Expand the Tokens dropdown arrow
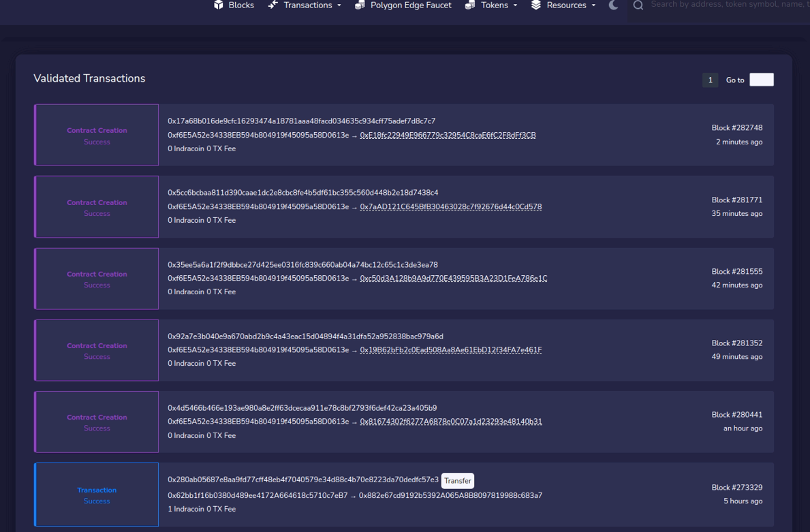 515,5
